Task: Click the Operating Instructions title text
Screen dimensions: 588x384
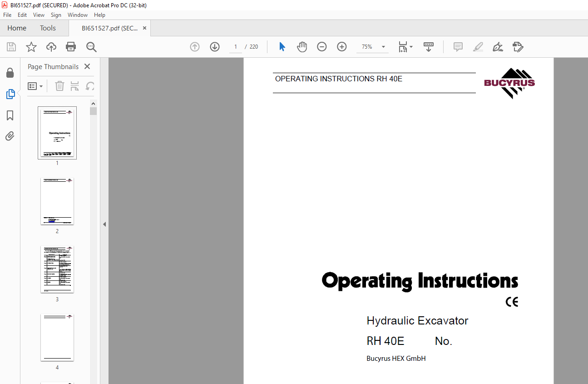Action: click(420, 281)
